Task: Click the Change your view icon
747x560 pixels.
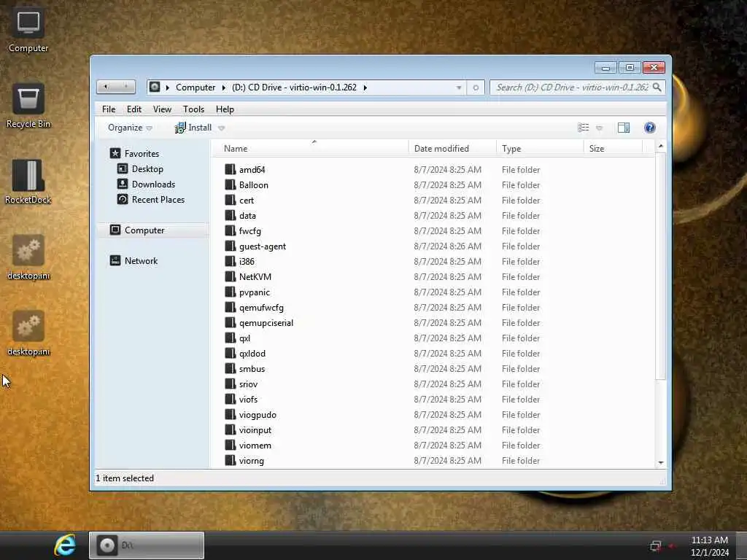Action: [583, 128]
